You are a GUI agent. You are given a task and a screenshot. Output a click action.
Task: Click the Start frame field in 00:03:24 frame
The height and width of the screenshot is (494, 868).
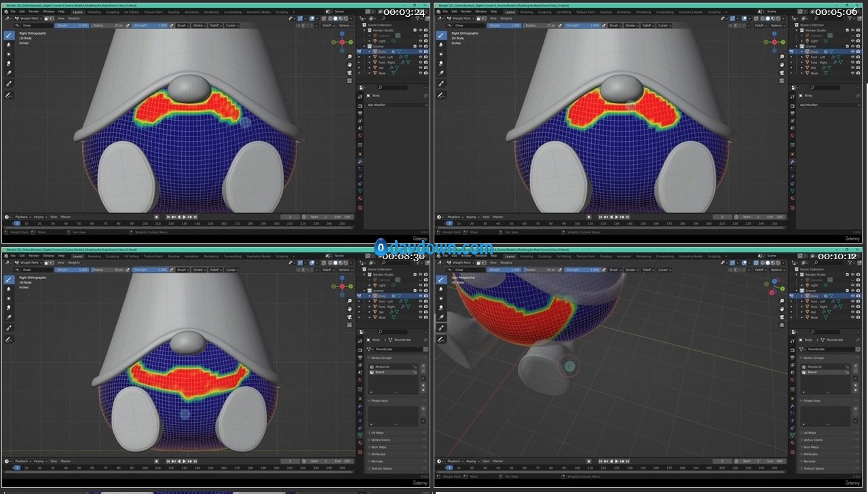coord(318,216)
